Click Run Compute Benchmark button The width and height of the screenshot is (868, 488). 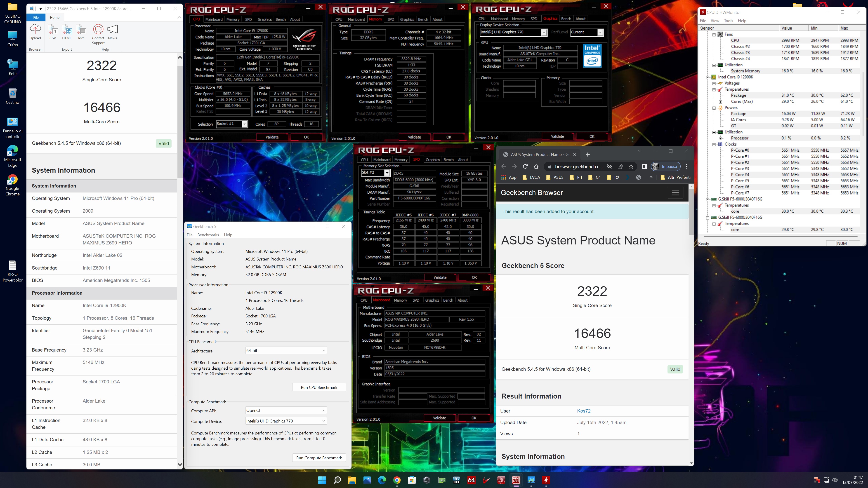tap(319, 458)
